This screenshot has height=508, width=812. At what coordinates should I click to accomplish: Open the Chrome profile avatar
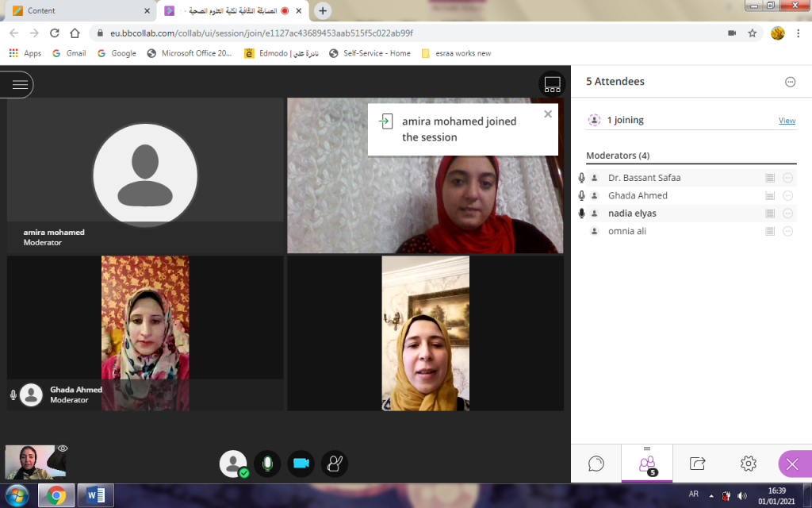(x=777, y=33)
